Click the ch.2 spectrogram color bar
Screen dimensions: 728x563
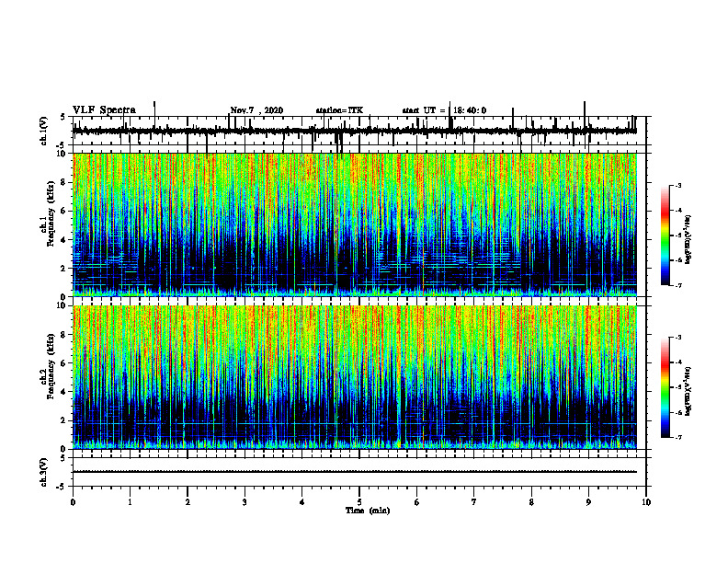(x=665, y=387)
